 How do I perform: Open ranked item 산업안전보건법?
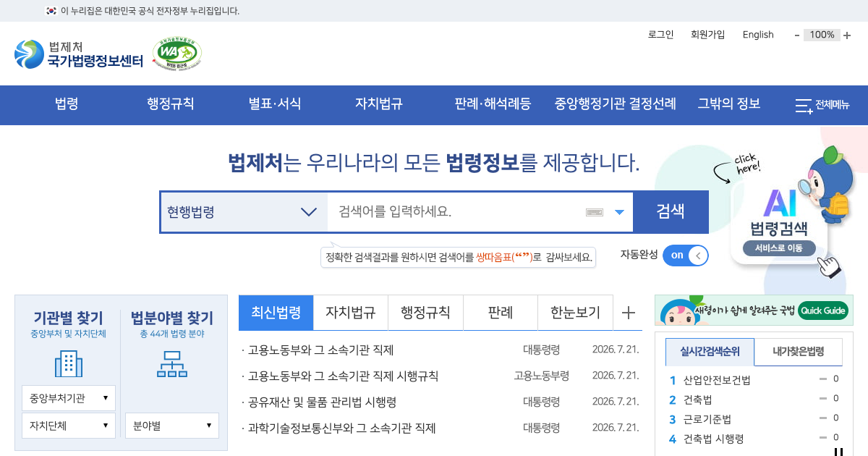click(717, 380)
